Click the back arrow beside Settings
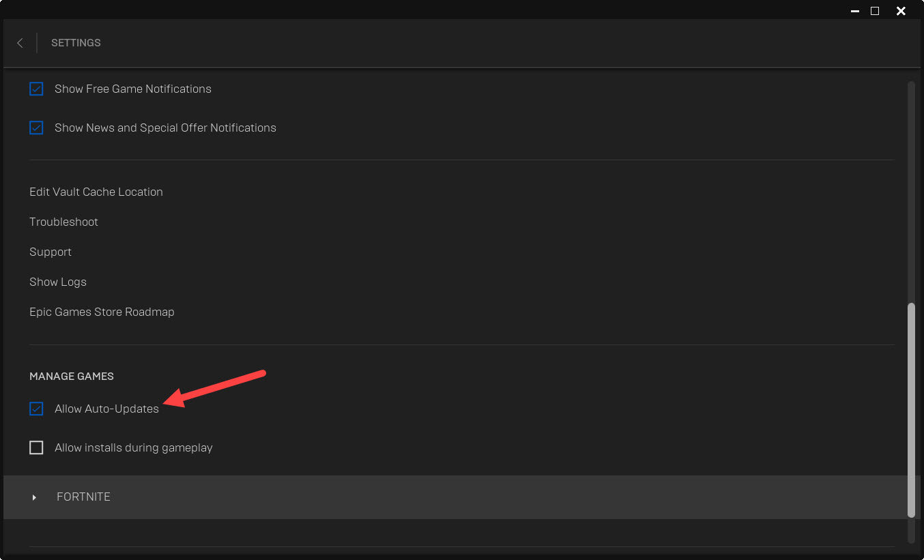924x560 pixels. point(20,43)
